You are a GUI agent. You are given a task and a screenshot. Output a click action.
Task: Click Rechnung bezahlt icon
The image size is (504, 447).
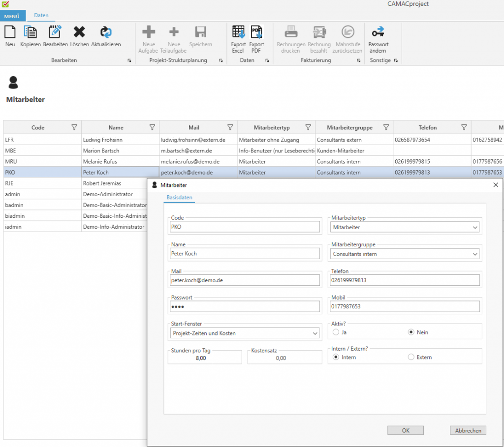coord(319,32)
